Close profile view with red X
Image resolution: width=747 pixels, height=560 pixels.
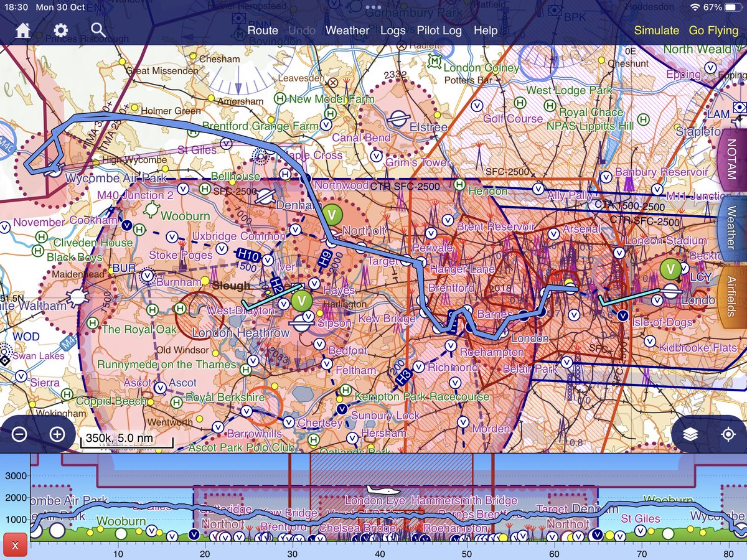[15, 544]
